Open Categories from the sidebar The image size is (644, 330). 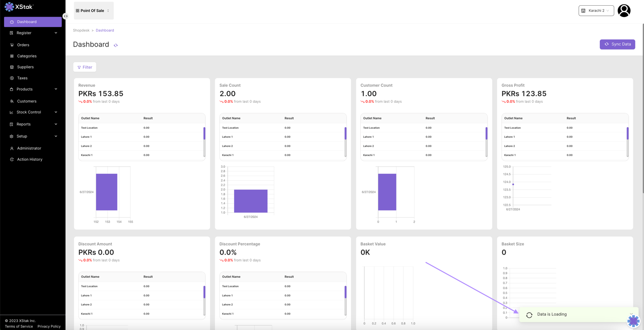(x=26, y=56)
